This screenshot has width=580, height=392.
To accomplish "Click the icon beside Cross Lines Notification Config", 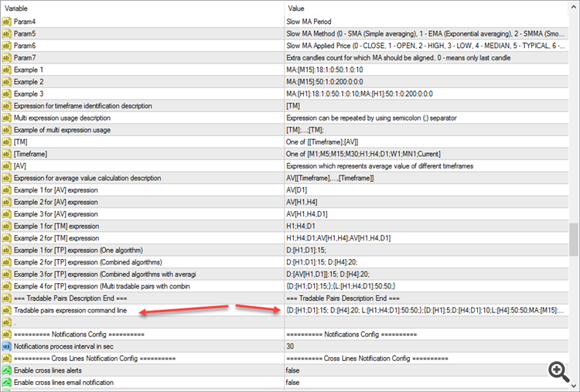I will coord(6,358).
